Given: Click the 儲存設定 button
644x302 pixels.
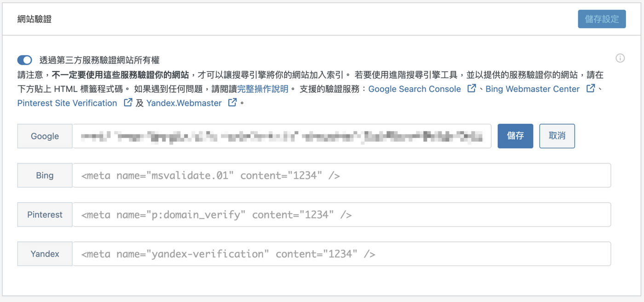Looking at the screenshot, I should [x=602, y=19].
